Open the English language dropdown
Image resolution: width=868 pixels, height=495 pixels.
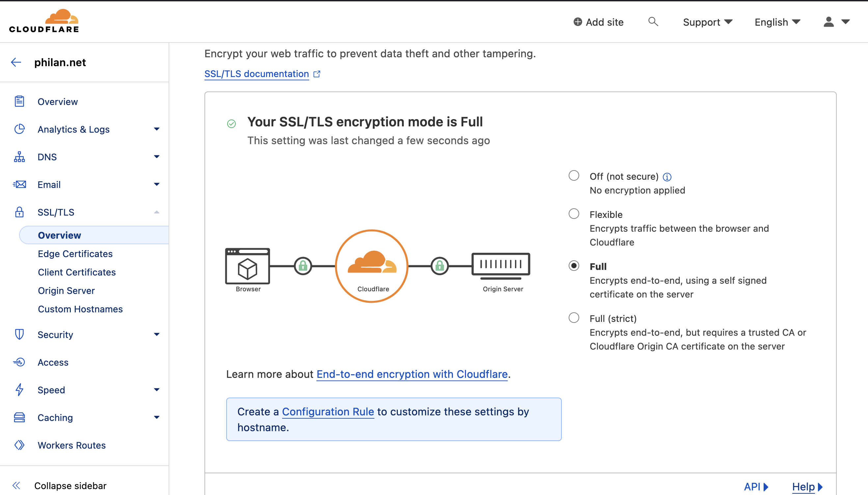(x=777, y=22)
